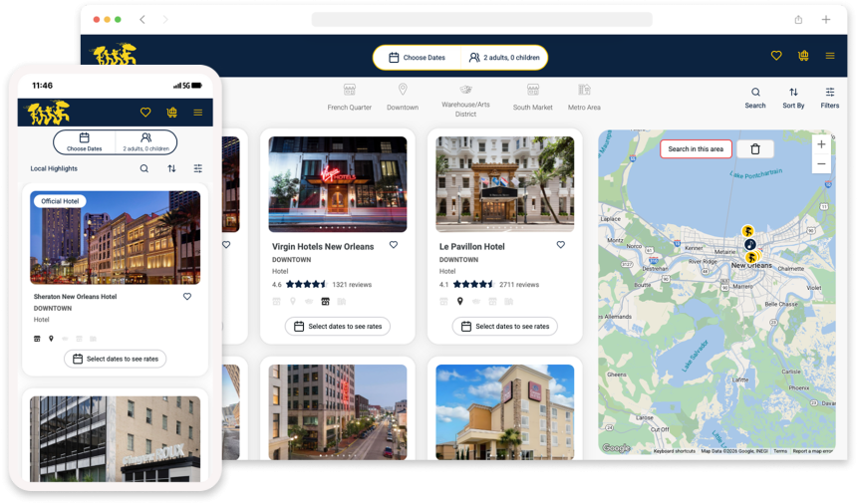The image size is (857, 504).
Task: Open the mobile header hamburger menu icon
Action: pyautogui.click(x=198, y=113)
